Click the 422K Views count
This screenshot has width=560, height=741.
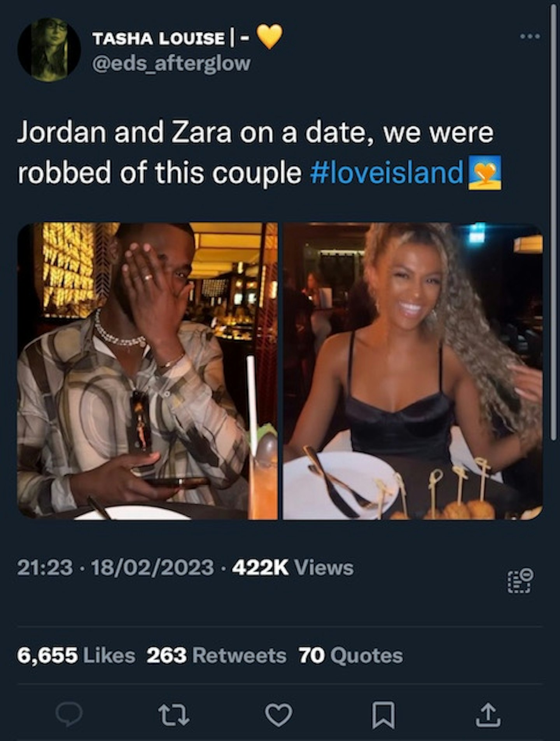(293, 567)
